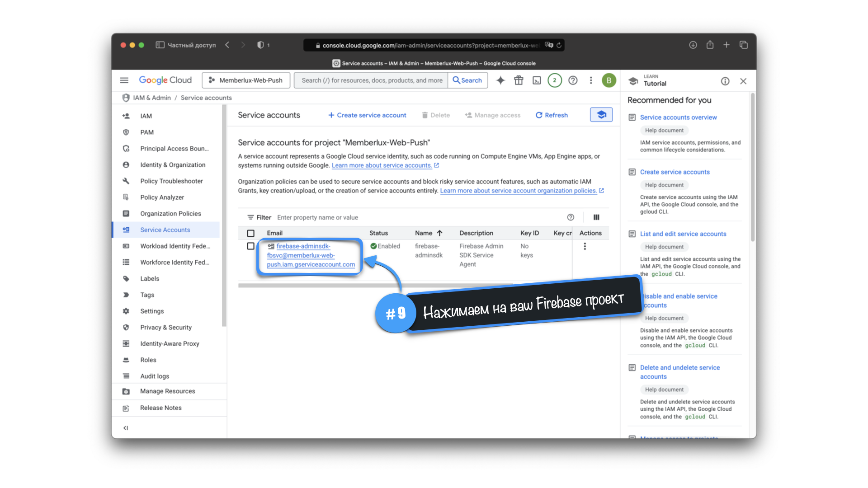Click Create service account button
The image size is (868, 488).
point(367,115)
